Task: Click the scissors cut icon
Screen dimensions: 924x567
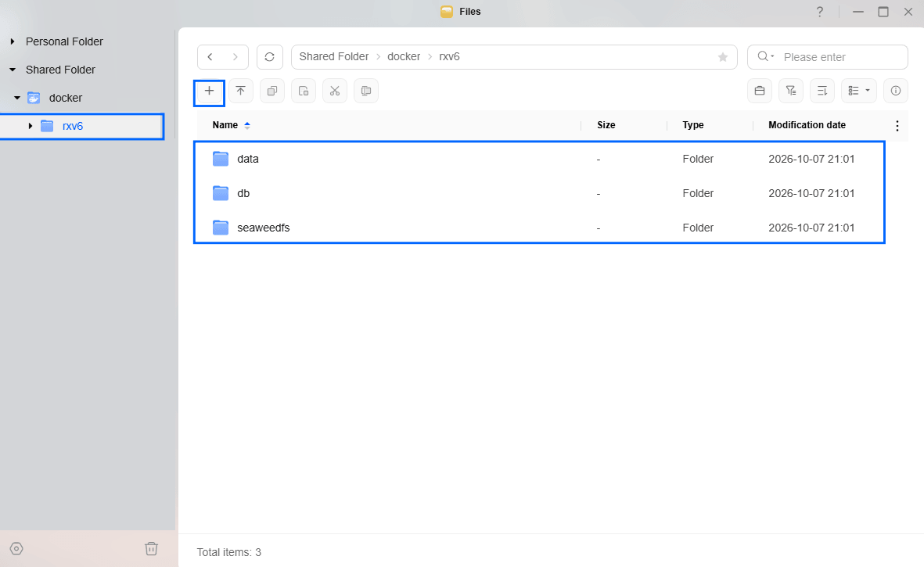Action: pos(335,92)
